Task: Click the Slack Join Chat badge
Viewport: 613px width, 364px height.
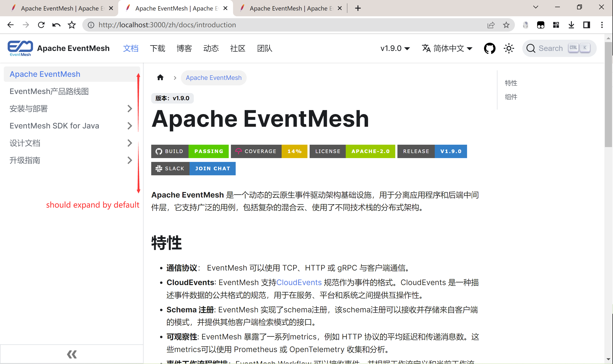Action: (x=193, y=169)
